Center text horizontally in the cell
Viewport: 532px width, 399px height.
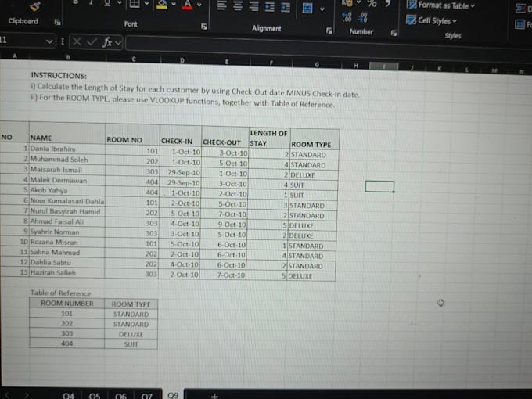(x=238, y=5)
